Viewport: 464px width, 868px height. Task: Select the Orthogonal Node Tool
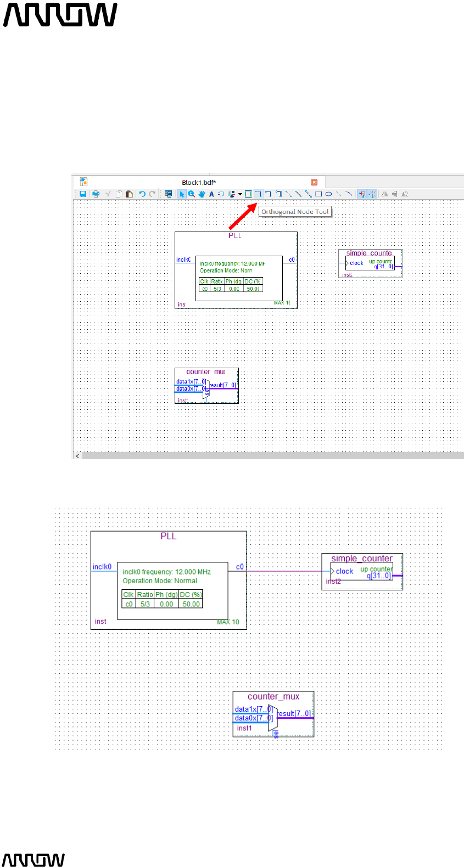click(x=258, y=194)
